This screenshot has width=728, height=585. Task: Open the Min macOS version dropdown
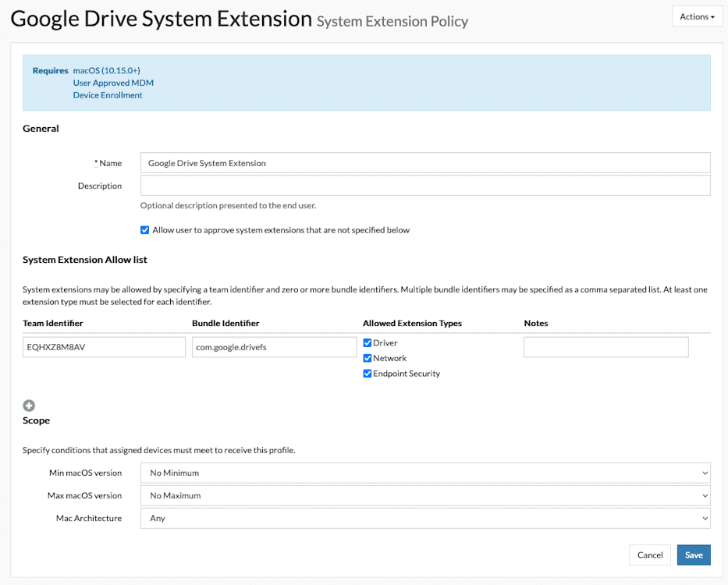(x=425, y=473)
